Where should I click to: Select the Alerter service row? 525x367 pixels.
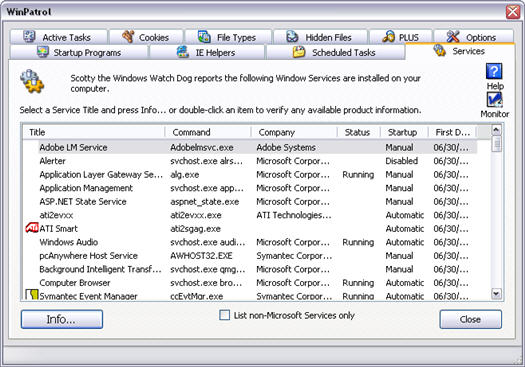coord(250,161)
